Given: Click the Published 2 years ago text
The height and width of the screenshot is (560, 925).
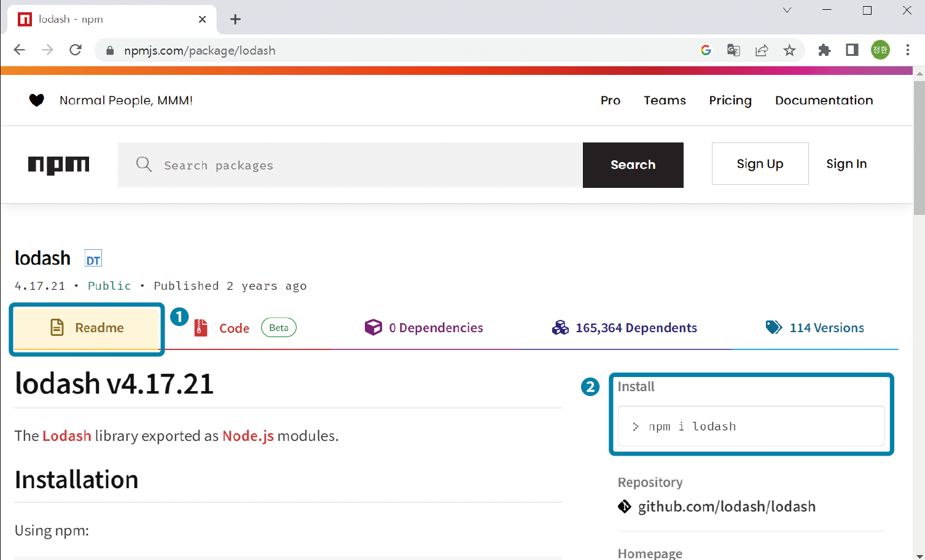Looking at the screenshot, I should (x=230, y=286).
